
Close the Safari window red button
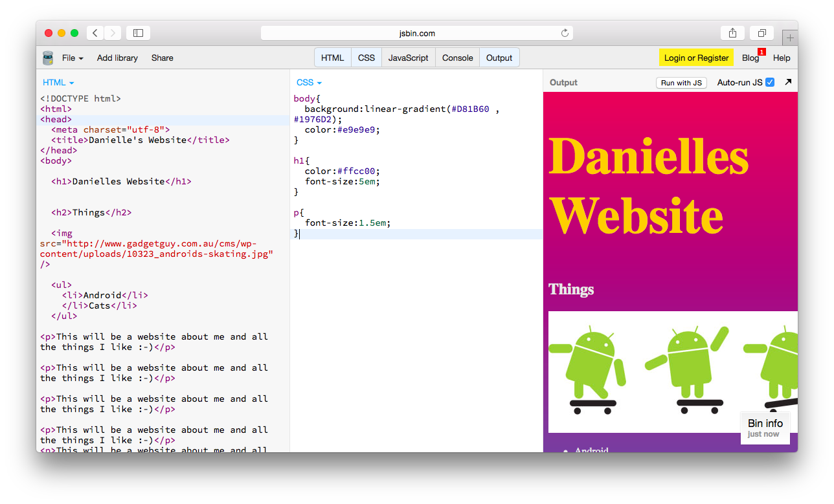[49, 33]
